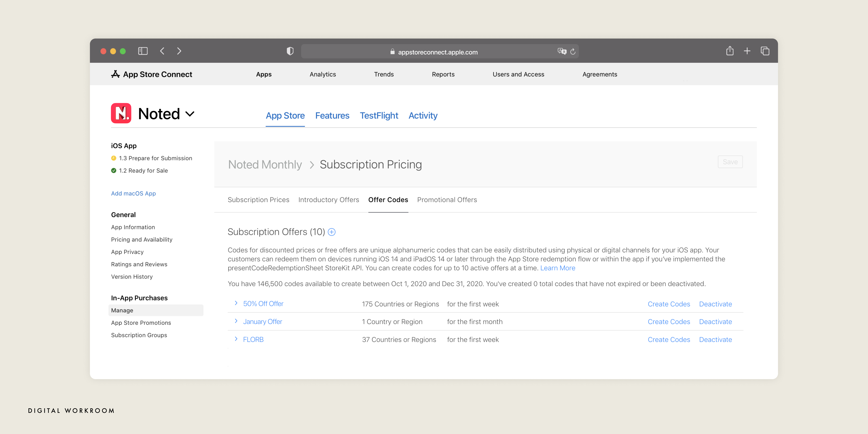
Task: Click the Safari share icon
Action: pos(730,51)
